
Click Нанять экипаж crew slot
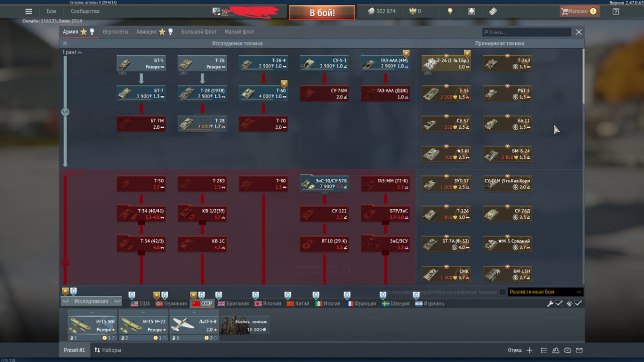pyautogui.click(x=244, y=324)
